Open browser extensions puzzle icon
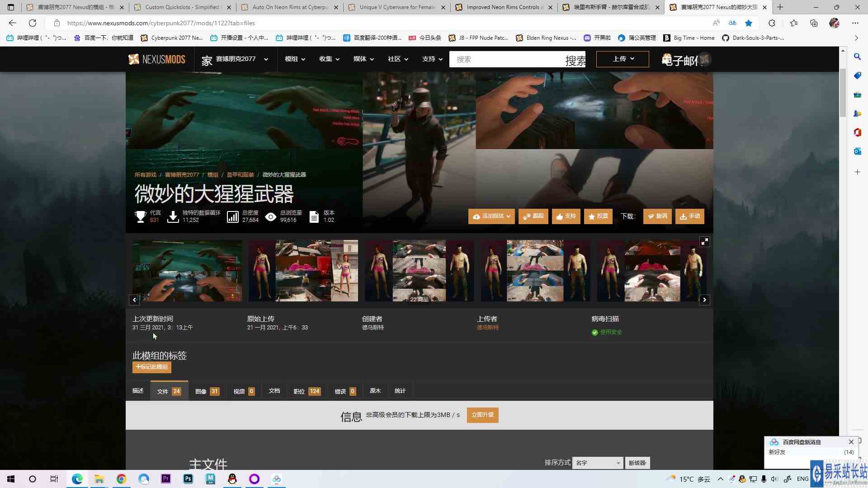Image resolution: width=868 pixels, height=488 pixels. [x=772, y=23]
